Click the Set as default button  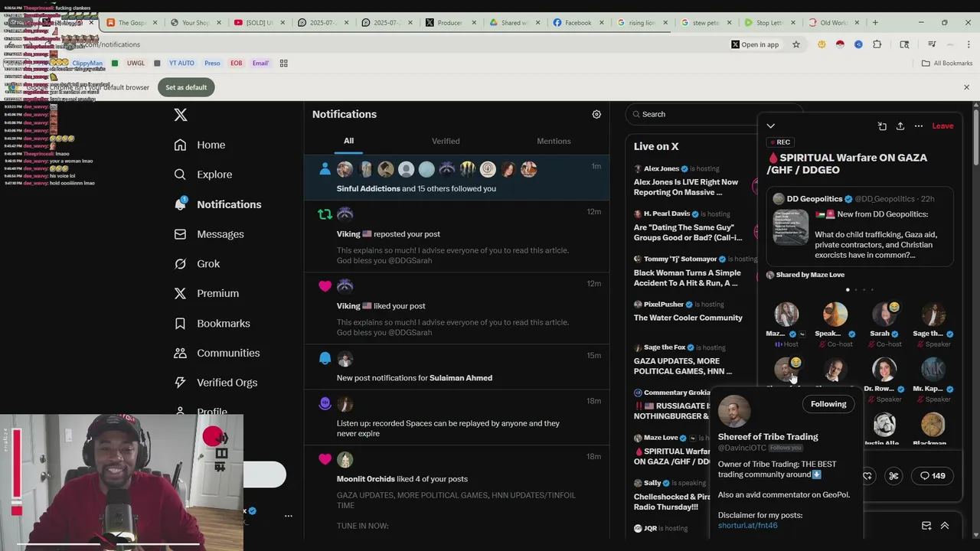click(x=186, y=87)
